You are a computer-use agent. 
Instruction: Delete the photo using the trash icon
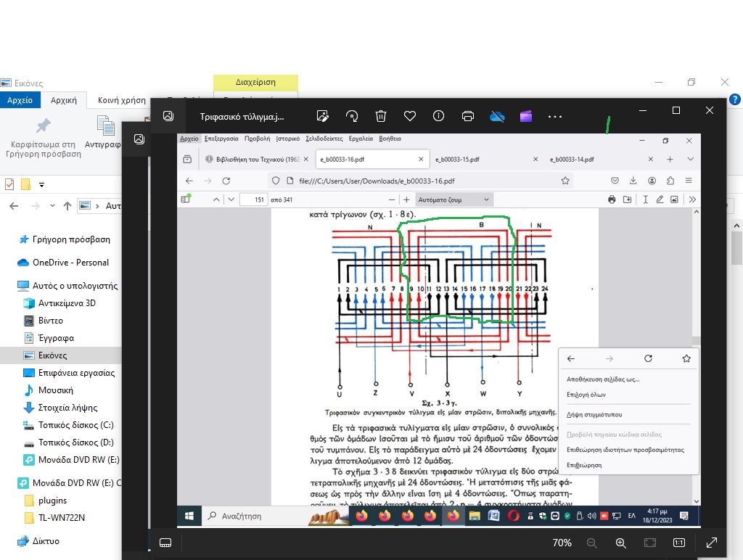(x=381, y=116)
